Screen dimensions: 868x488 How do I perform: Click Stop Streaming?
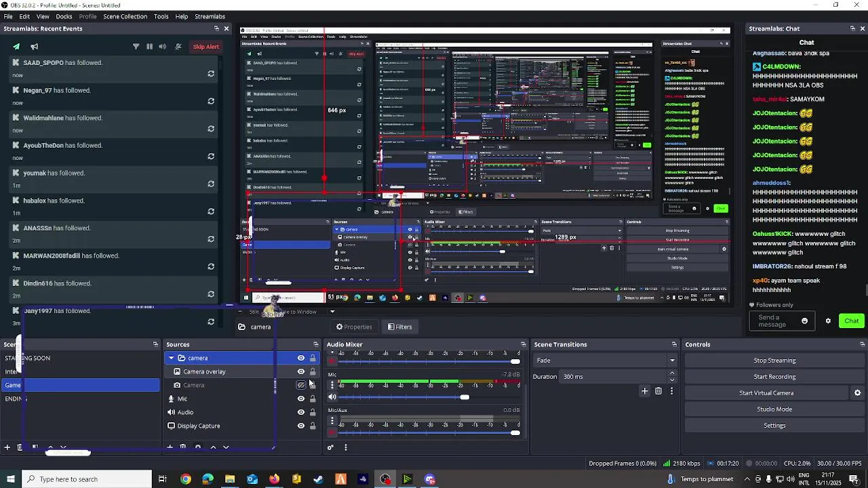(774, 361)
